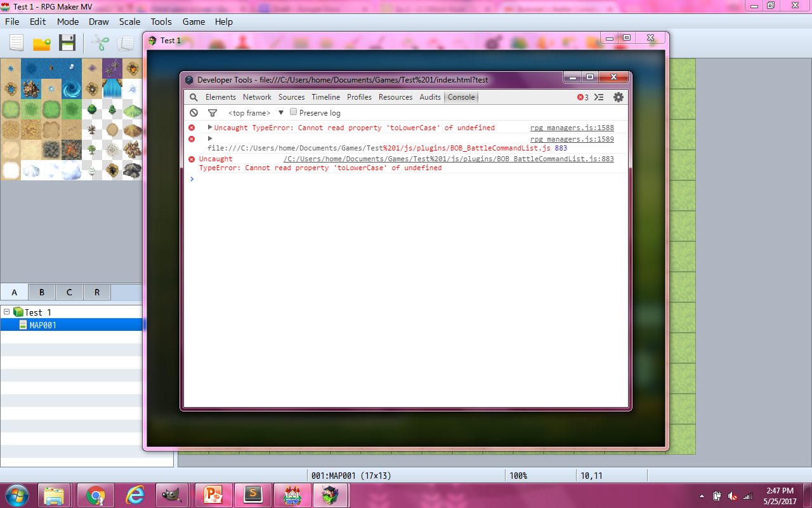This screenshot has height=508, width=812.
Task: Open the volume control in the system tray
Action: tap(733, 495)
